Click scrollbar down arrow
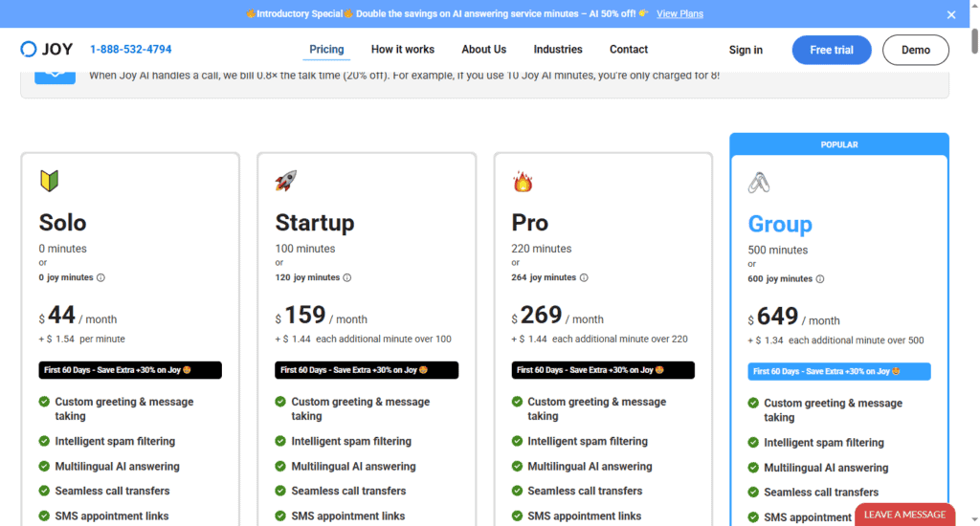The height and width of the screenshot is (526, 980). [x=974, y=519]
